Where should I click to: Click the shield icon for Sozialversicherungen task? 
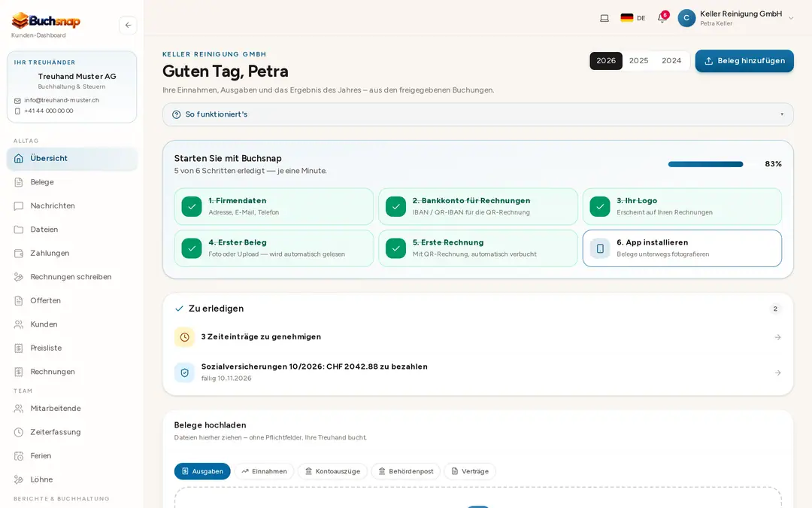[184, 373]
